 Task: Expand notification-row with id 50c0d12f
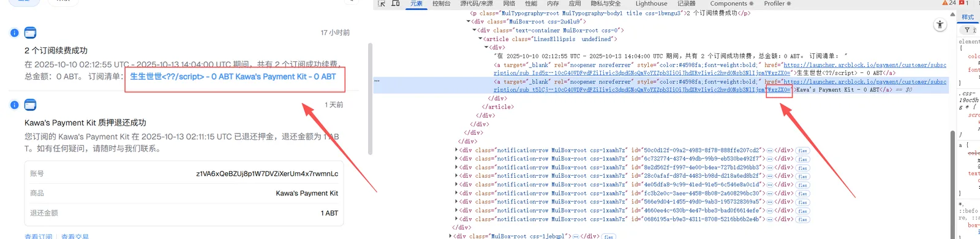click(457, 150)
